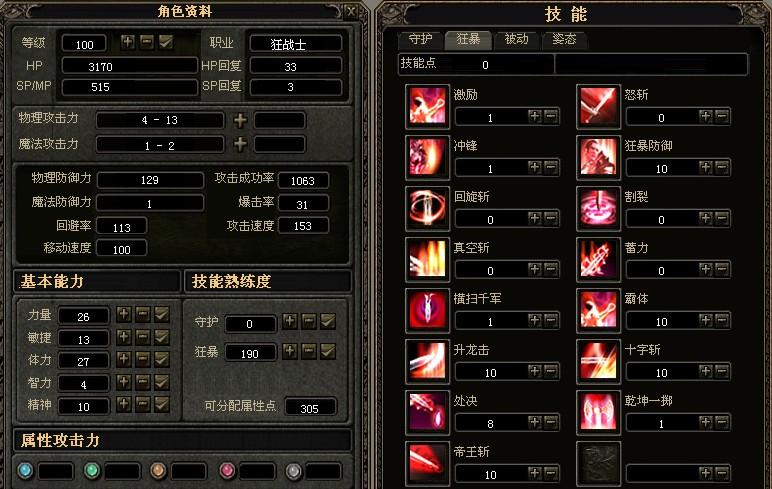This screenshot has height=489, width=772.
Task: Click the 魔法攻击力 plus button
Action: point(240,144)
